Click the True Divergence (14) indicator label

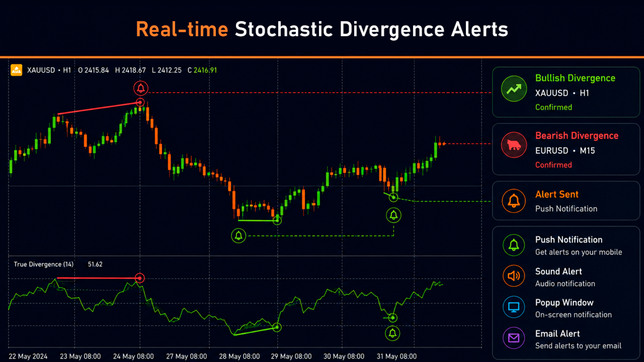[x=44, y=264]
